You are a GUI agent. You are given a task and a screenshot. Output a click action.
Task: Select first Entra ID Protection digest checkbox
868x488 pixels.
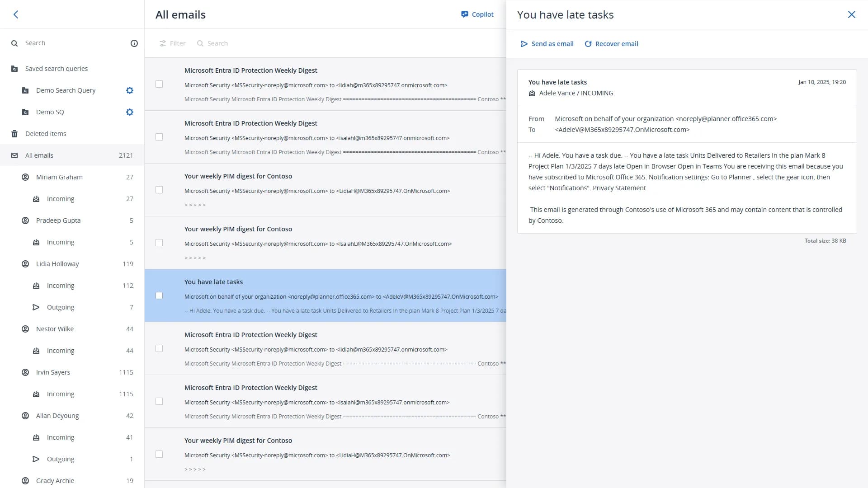coord(159,84)
